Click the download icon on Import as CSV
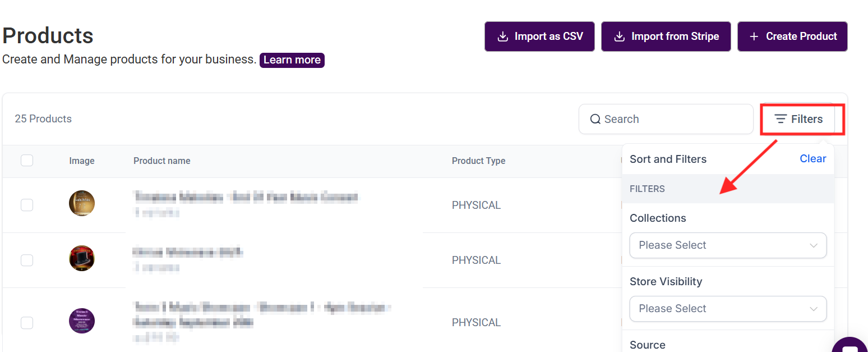868x352 pixels. (502, 36)
